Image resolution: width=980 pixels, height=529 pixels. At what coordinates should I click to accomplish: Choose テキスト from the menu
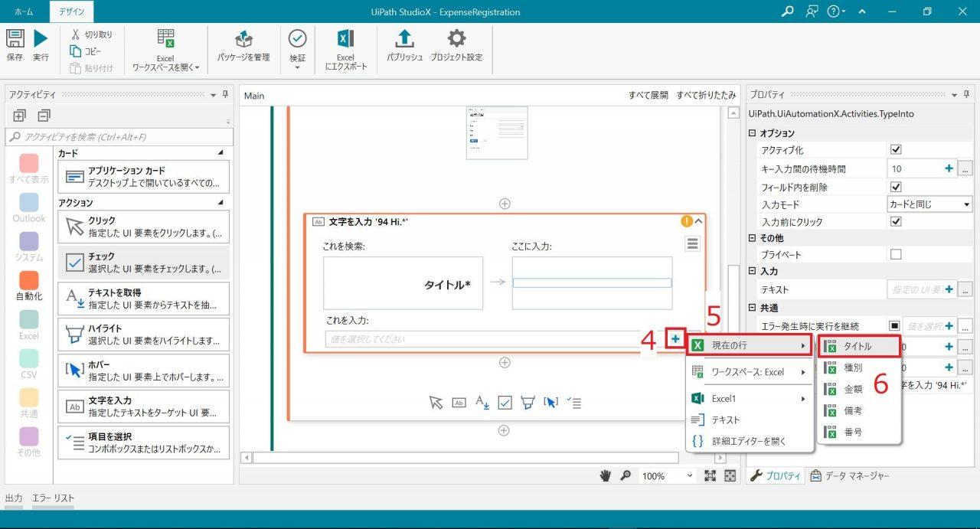pyautogui.click(x=750, y=420)
